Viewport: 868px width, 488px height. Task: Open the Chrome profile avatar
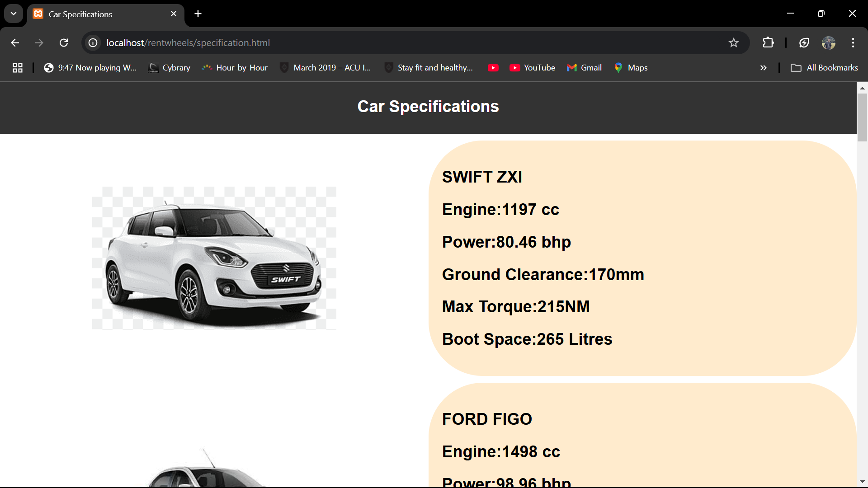[x=828, y=43]
